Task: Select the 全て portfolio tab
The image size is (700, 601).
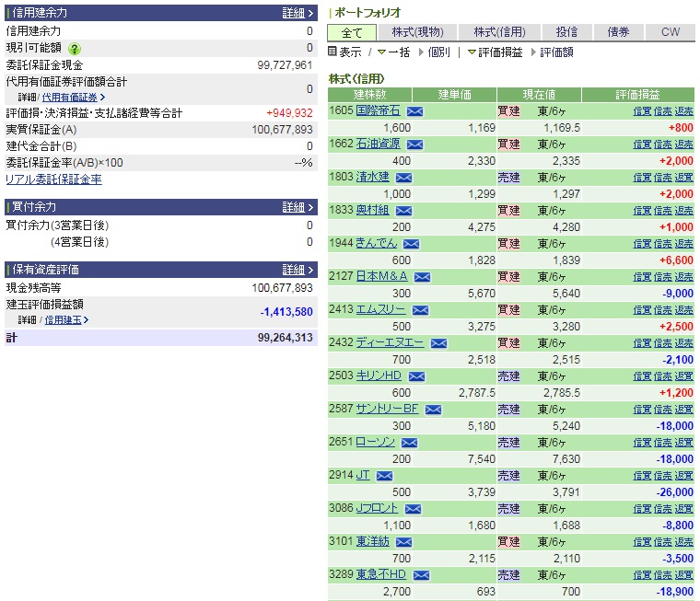Action: point(352,32)
